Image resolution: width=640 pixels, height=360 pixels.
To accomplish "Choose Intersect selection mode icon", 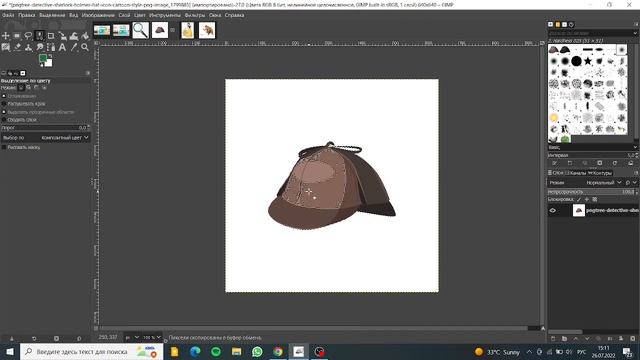I will (44, 88).
